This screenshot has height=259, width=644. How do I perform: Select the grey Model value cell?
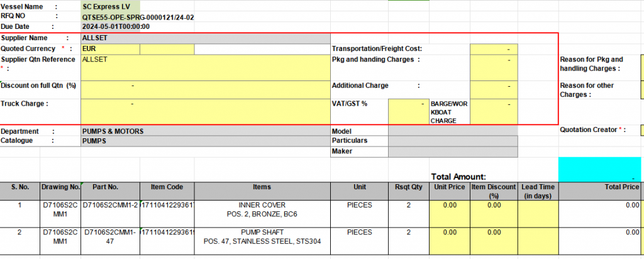453,131
